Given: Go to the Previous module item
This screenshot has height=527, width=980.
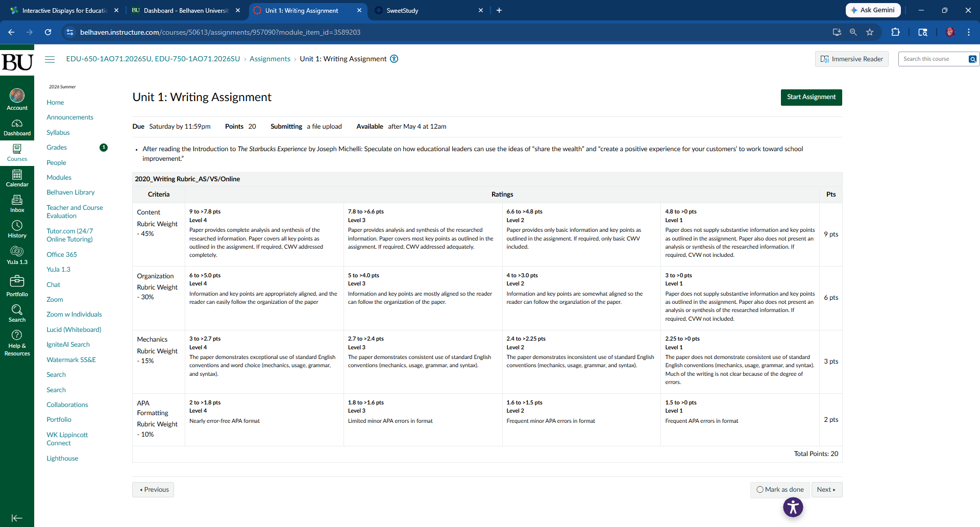Looking at the screenshot, I should (153, 489).
